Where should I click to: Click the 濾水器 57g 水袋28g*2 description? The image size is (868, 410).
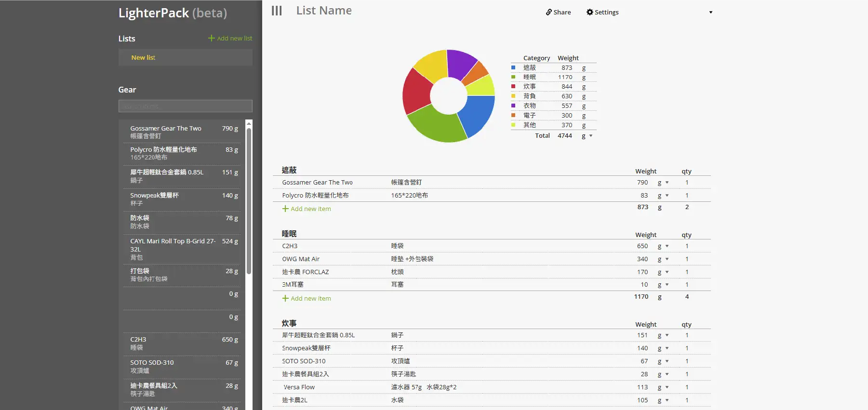[424, 387]
